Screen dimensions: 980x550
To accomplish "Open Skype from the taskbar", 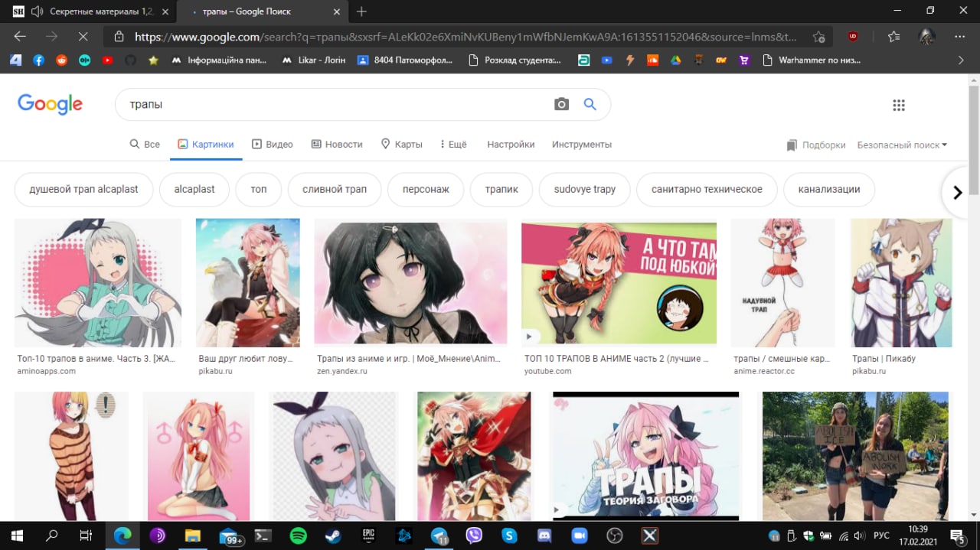I will (x=509, y=535).
